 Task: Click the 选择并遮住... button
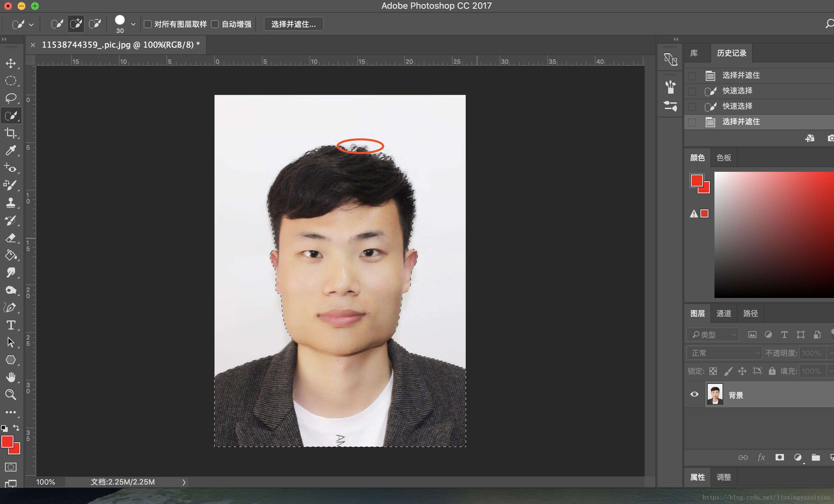293,24
